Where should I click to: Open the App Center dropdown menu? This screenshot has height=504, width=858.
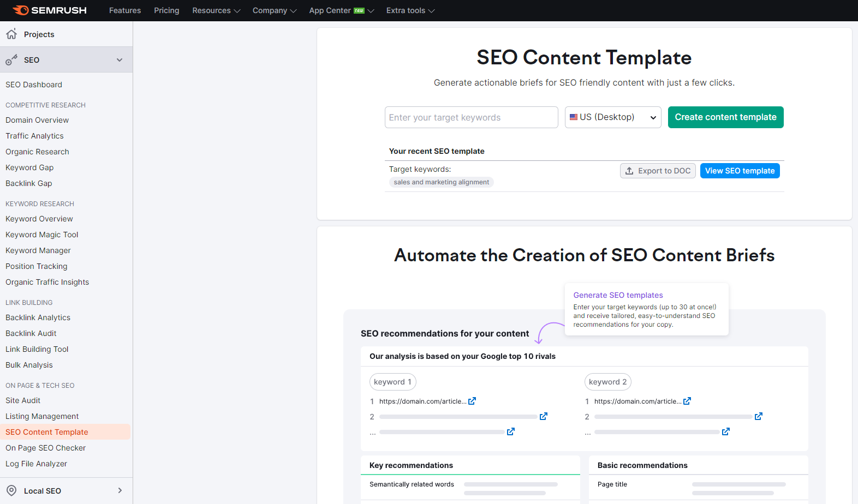342,10
